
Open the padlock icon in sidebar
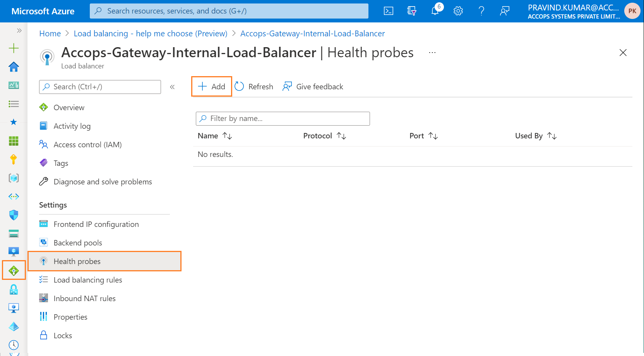point(14,289)
